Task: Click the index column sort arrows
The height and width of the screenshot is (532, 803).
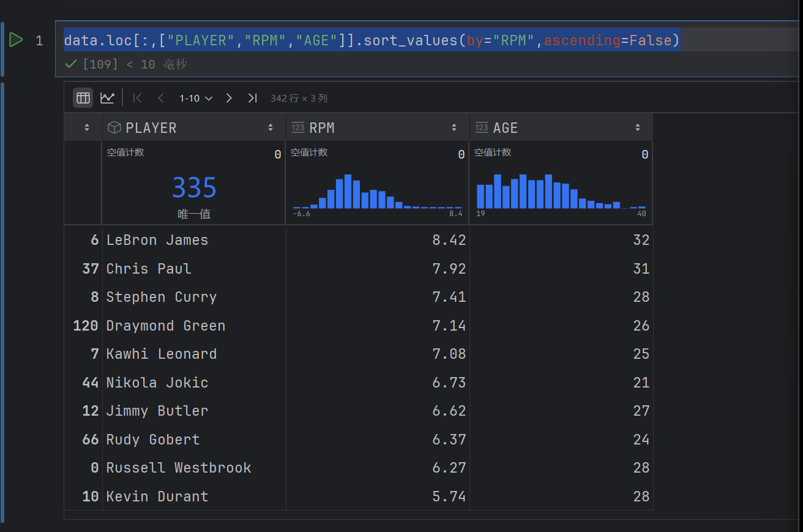Action: tap(87, 128)
